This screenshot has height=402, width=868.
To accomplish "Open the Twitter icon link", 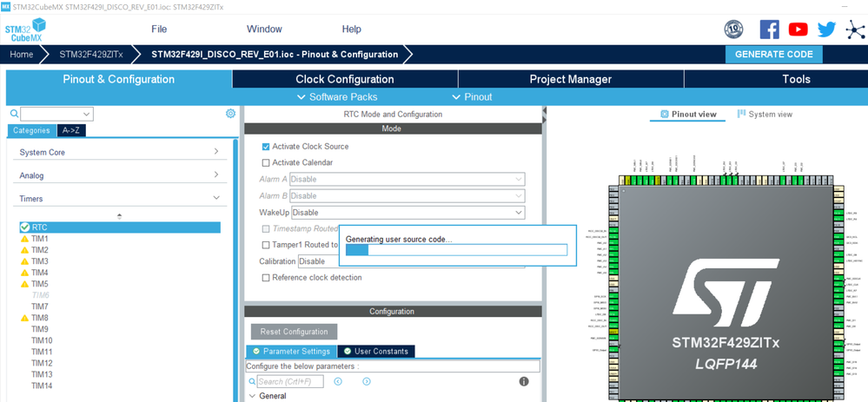I will tap(826, 30).
